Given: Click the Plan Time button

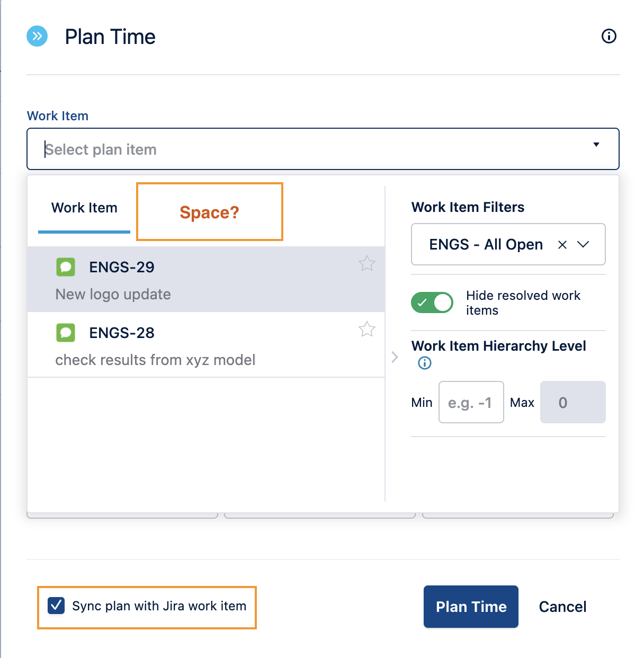Looking at the screenshot, I should (471, 607).
